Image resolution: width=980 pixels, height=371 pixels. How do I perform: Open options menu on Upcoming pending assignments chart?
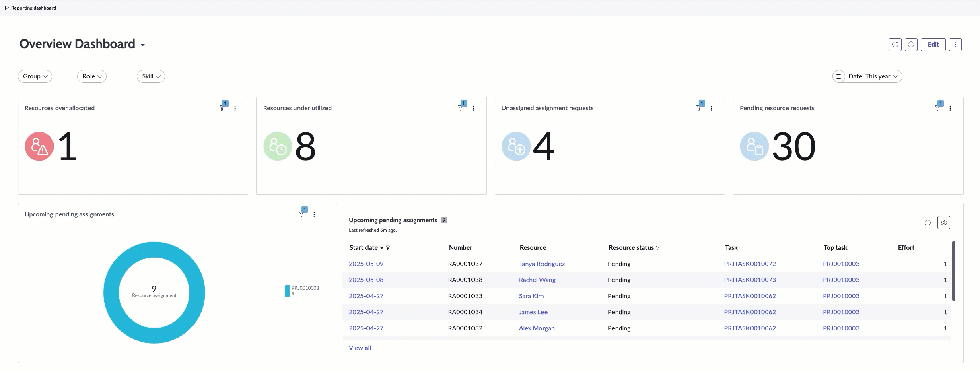click(314, 214)
